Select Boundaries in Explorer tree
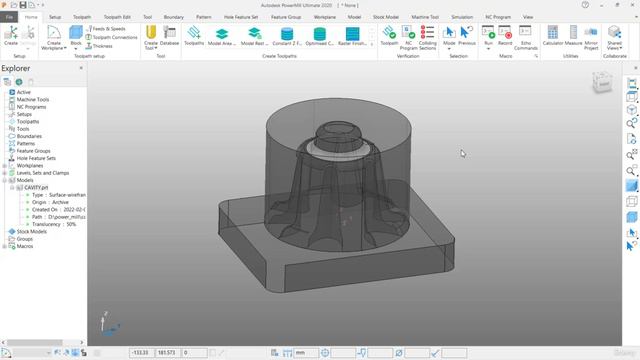640x360 pixels. 29,136
